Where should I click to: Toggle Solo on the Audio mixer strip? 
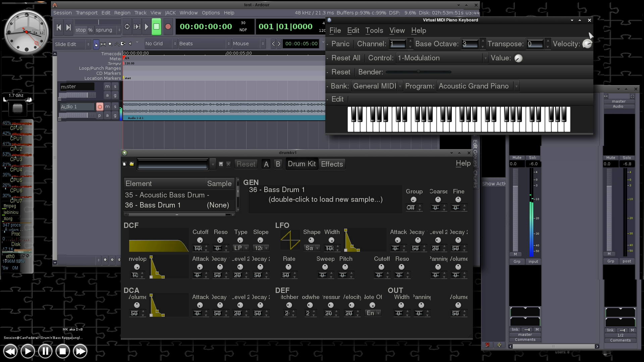click(x=627, y=158)
